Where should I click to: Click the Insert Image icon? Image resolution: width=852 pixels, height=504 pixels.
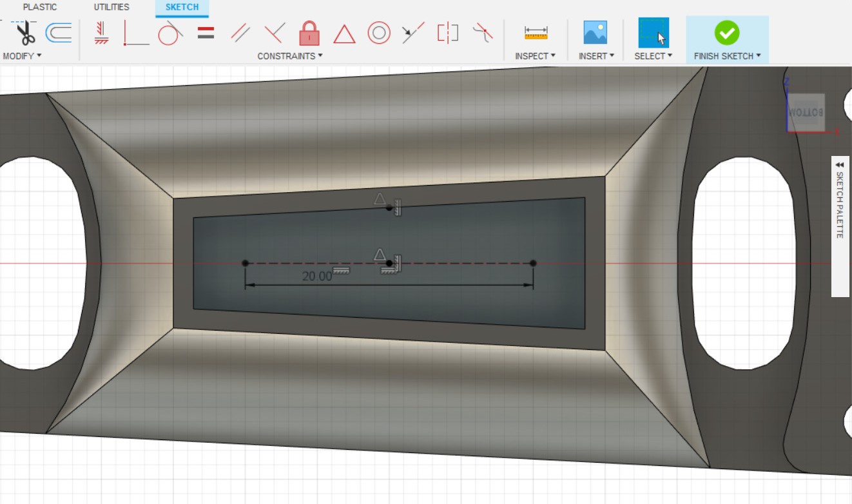click(595, 33)
